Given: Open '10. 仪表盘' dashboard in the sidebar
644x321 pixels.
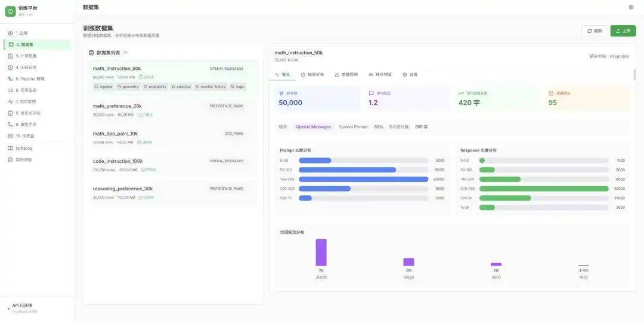Looking at the screenshot, I should point(24,136).
